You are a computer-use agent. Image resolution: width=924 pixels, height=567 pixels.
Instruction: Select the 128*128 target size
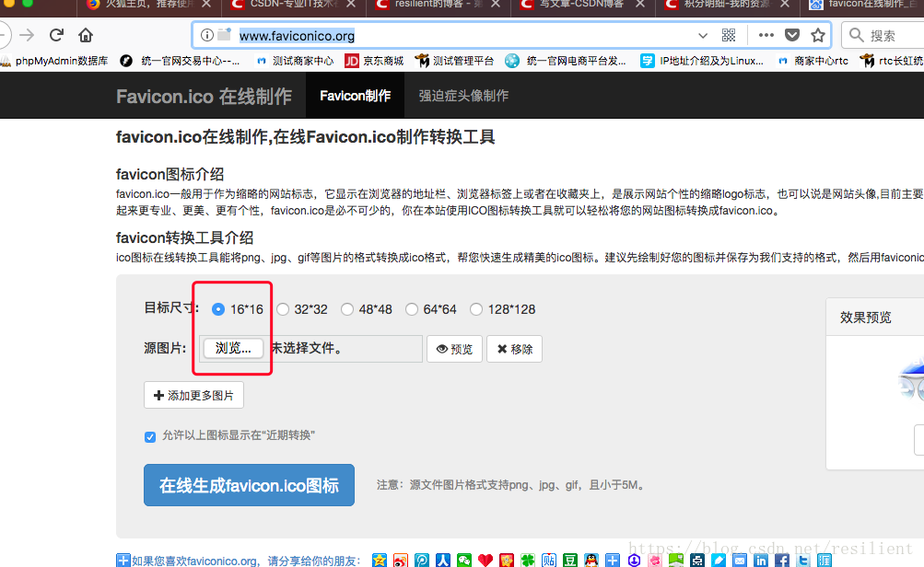click(x=476, y=309)
